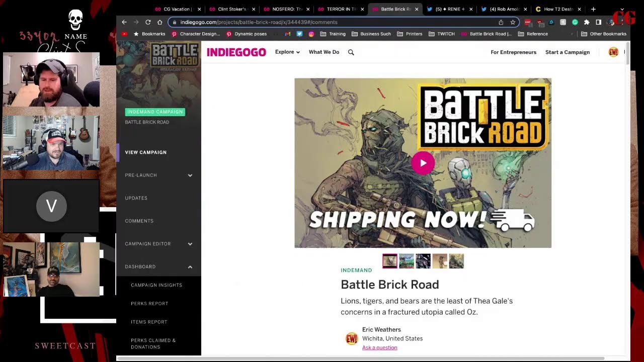Viewport: 644px width, 362px height.
Task: Go to the browser home page icon
Action: (159, 22)
